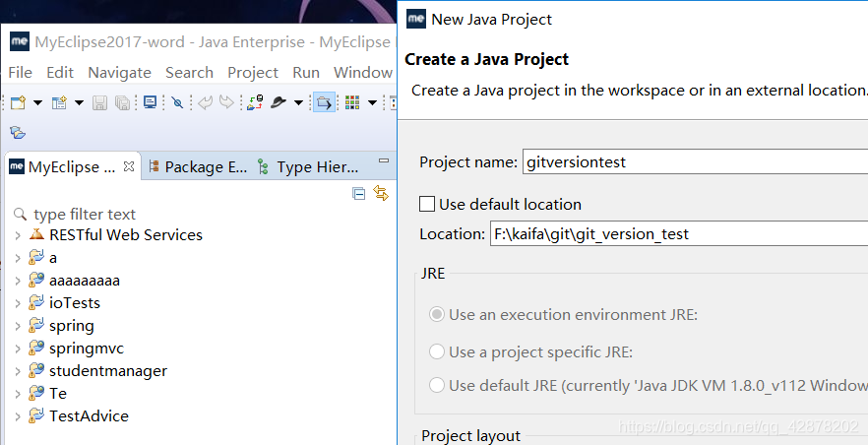Screen dimensions: 868x445
Task: Open the dropdown arrow beside the New icon
Action: point(37,102)
